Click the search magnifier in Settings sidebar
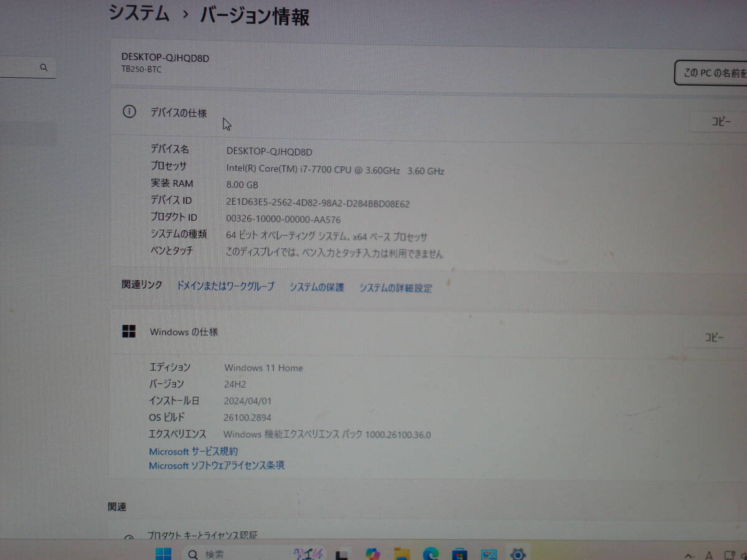Screen dimensions: 747x560 44,68
